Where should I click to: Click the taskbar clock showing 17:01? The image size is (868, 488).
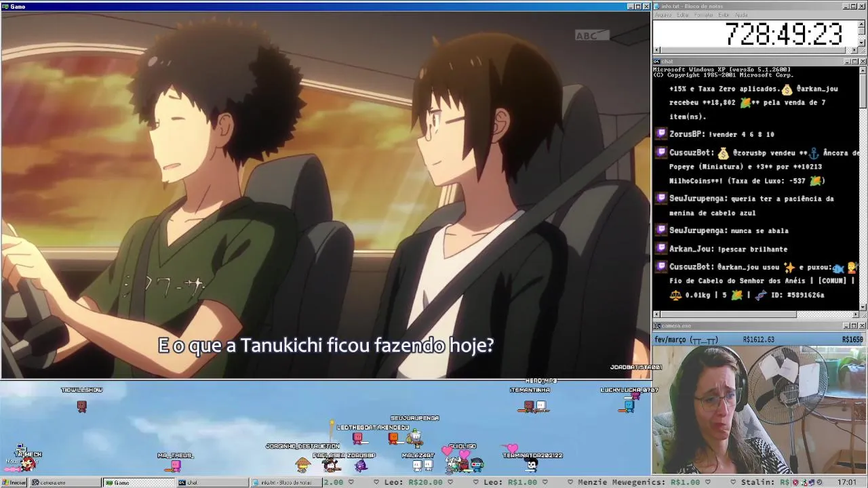pyautogui.click(x=846, y=483)
